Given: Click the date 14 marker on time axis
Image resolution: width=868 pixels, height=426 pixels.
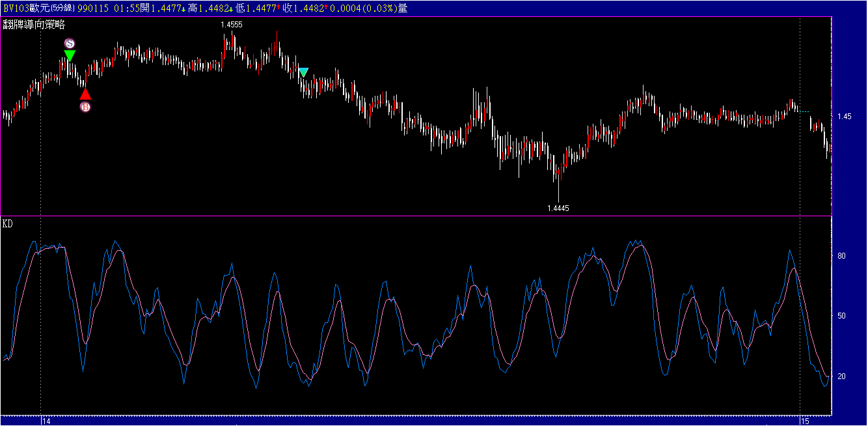Looking at the screenshot, I should 46,421.
